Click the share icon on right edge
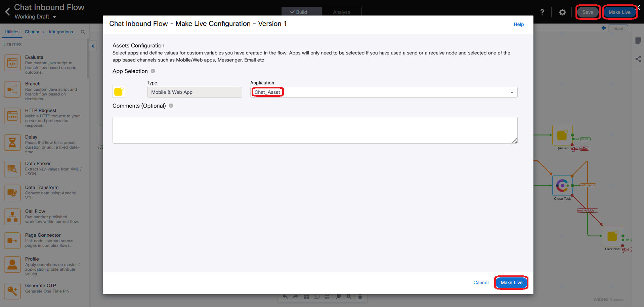The height and width of the screenshot is (307, 644). (638, 59)
